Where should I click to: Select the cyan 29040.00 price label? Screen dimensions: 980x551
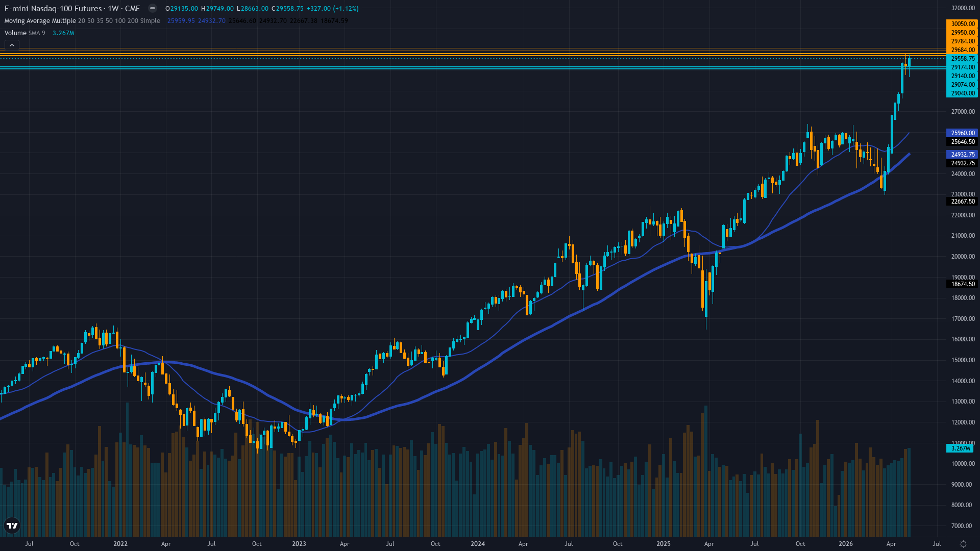click(962, 93)
